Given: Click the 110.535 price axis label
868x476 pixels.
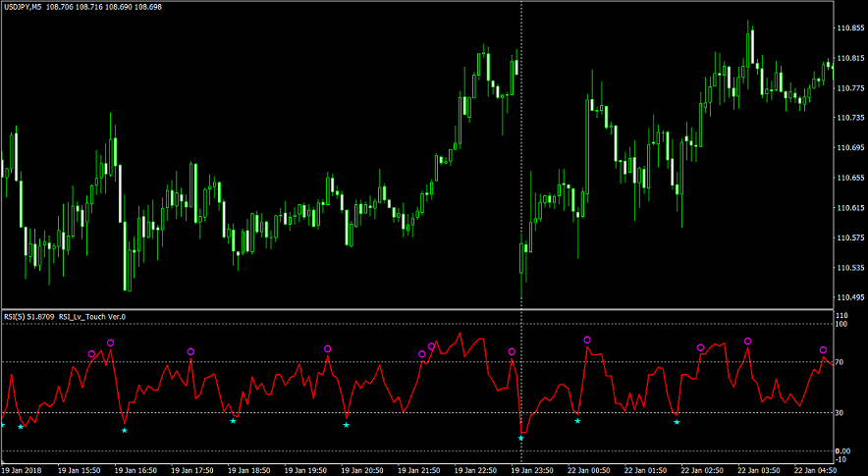Looking at the screenshot, I should [851, 267].
